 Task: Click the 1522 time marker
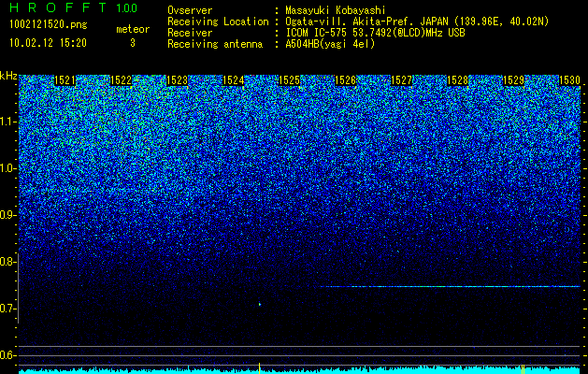[122, 80]
